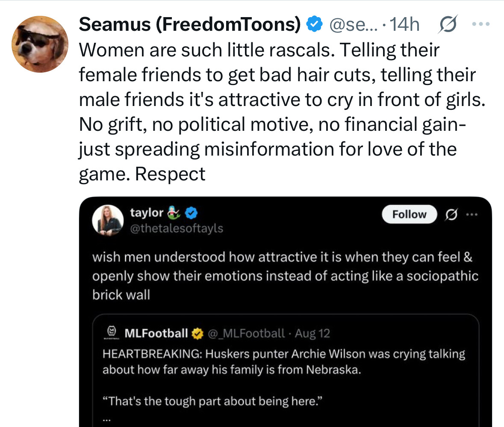The image size is (504, 427).
Task: Open the @_MLFootball handle
Action: [x=246, y=333]
